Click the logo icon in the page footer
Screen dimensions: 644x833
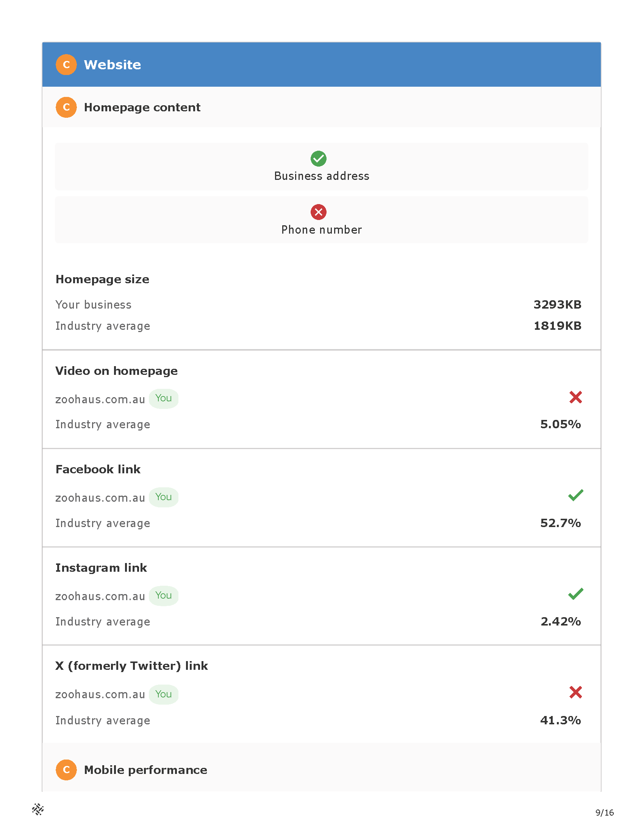click(x=38, y=809)
